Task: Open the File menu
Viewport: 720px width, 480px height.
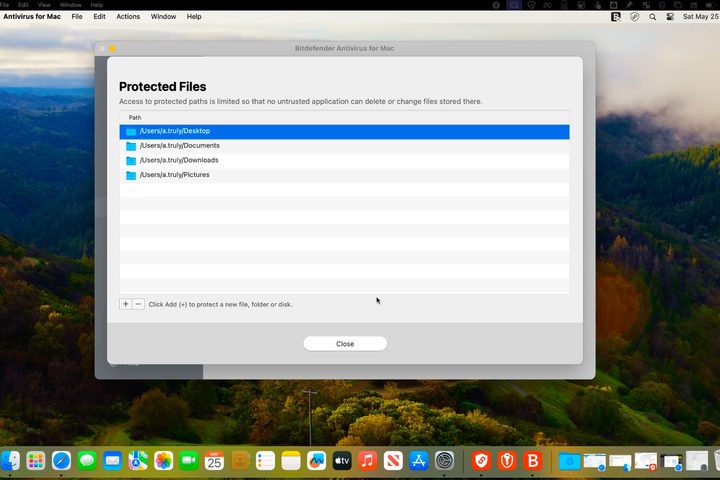Action: (77, 17)
